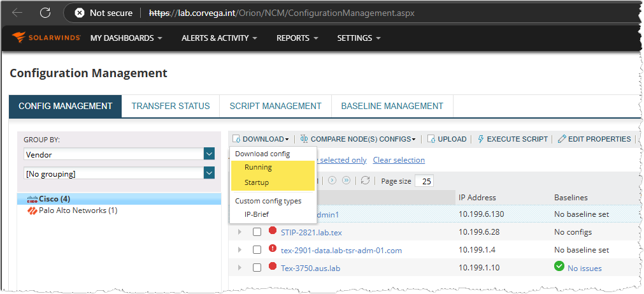Click the Download toolbar icon
The height and width of the screenshot is (294, 644).
point(236,139)
